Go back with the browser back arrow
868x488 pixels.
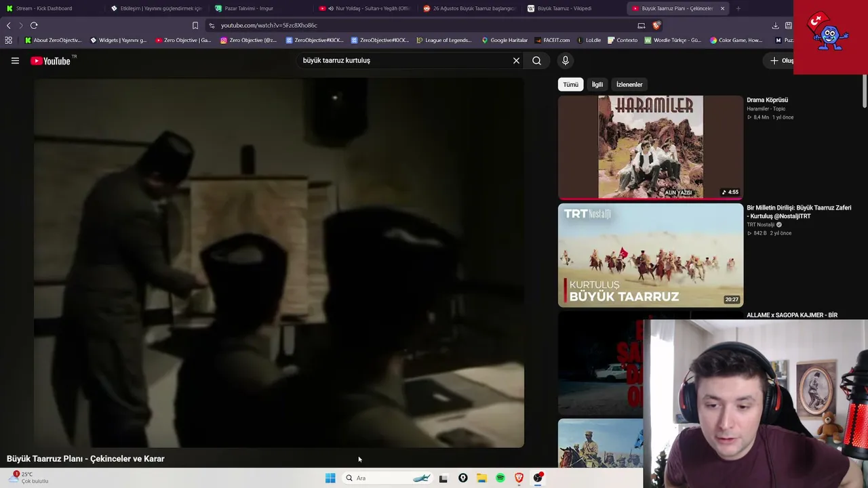[x=8, y=25]
